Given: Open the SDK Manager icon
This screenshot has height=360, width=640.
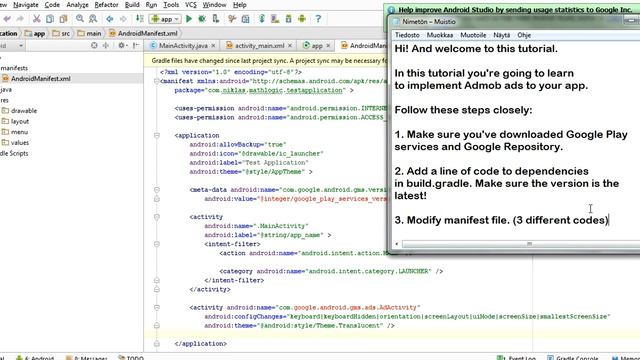Looking at the screenshot, I should pyautogui.click(x=289, y=19).
